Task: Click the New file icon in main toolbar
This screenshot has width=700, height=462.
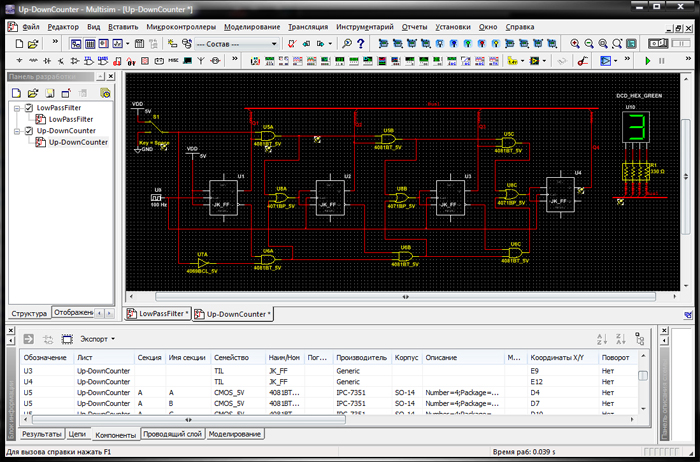Action: [19, 44]
